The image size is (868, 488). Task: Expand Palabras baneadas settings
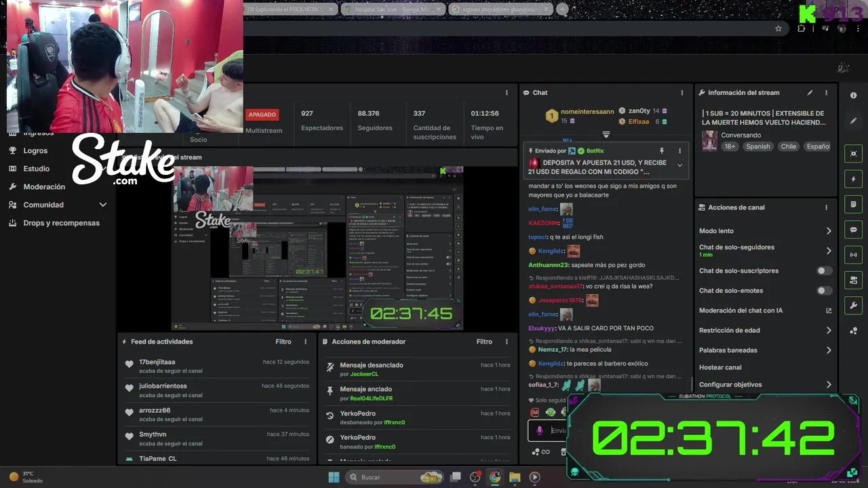click(x=829, y=350)
